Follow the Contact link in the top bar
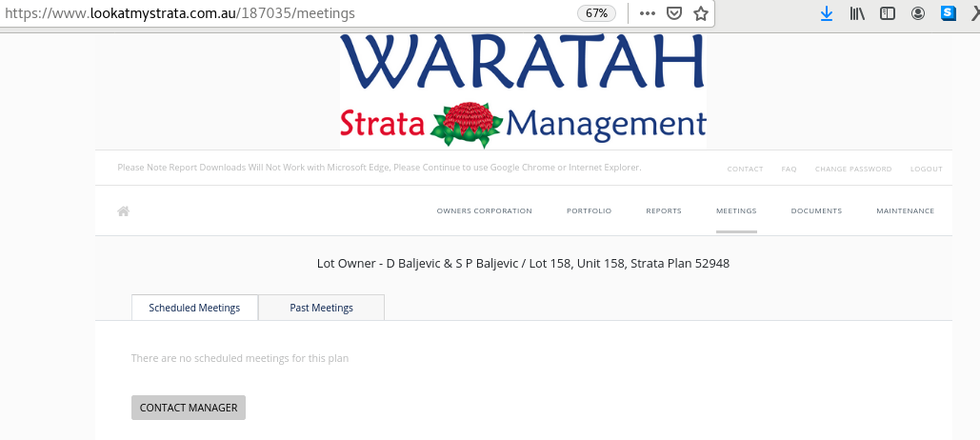980x440 pixels. tap(745, 170)
